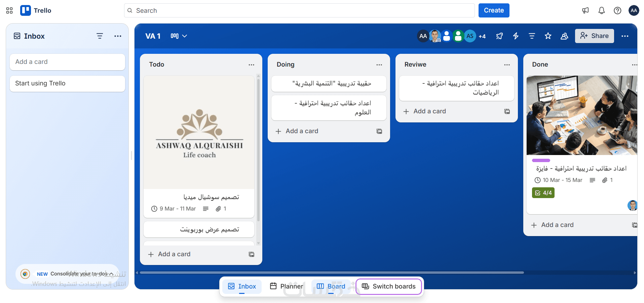
Task: Share the board with the Share button
Action: [x=594, y=36]
